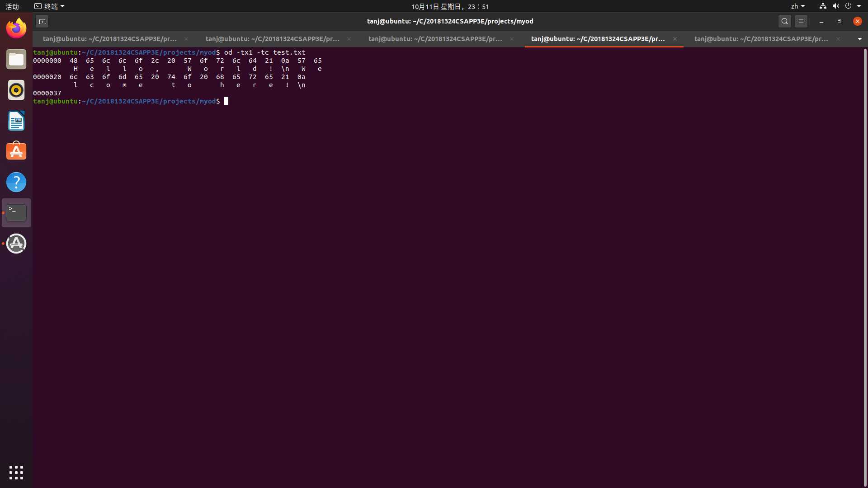Show applications grid

[x=16, y=472]
